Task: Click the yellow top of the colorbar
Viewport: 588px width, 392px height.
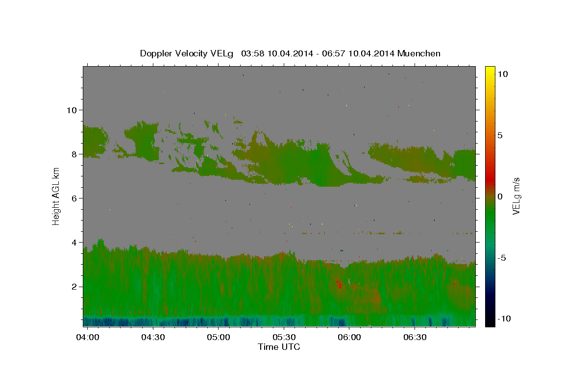Action: (x=490, y=70)
